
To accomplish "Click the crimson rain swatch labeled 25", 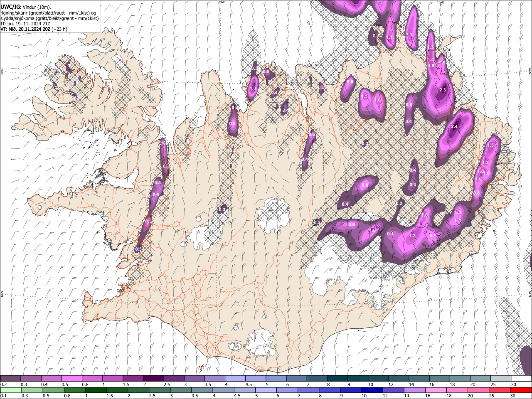I will click(499, 390).
